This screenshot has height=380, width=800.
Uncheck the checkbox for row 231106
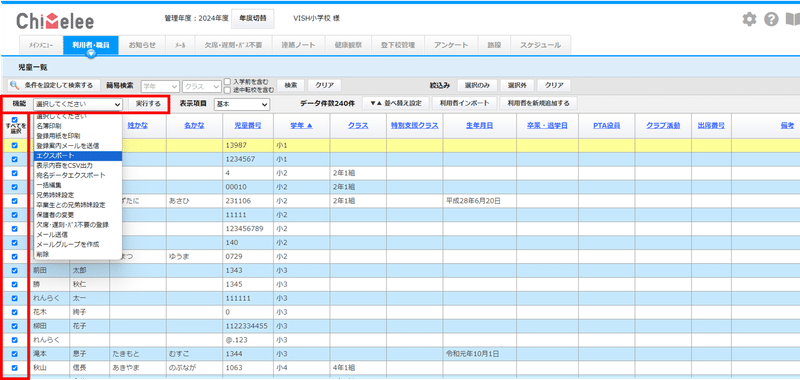click(14, 201)
